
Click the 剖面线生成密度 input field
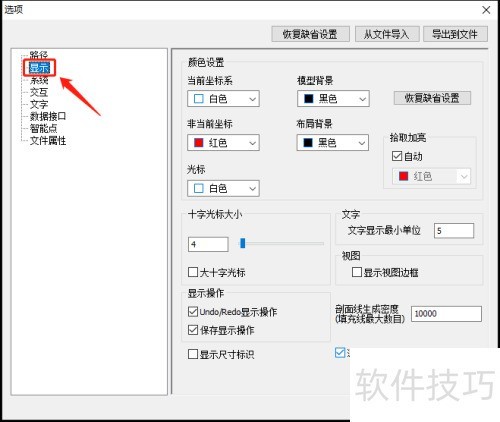click(x=446, y=314)
